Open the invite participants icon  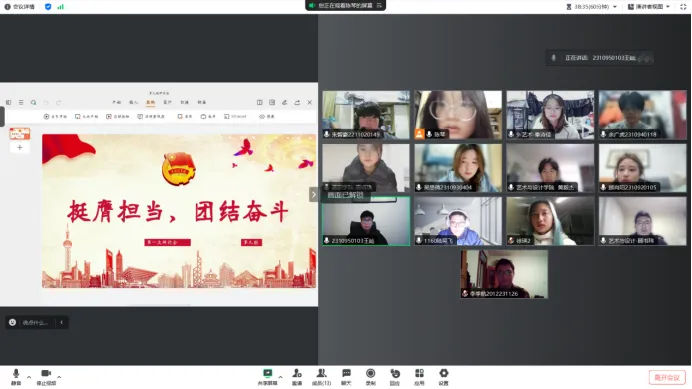click(x=297, y=377)
